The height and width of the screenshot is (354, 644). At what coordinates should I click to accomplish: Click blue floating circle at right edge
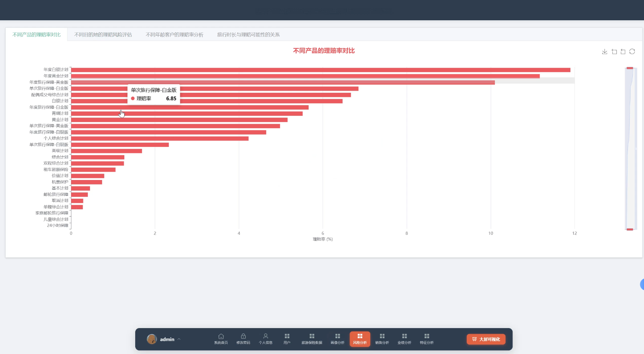pos(642,284)
